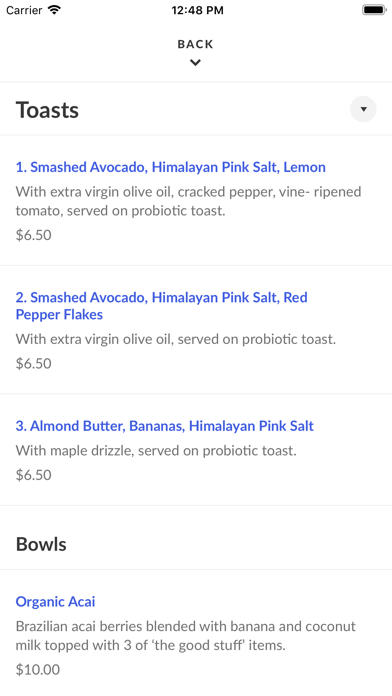The image size is (392, 696).
Task: Open the Organic Acai bowl item
Action: pyautogui.click(x=55, y=601)
